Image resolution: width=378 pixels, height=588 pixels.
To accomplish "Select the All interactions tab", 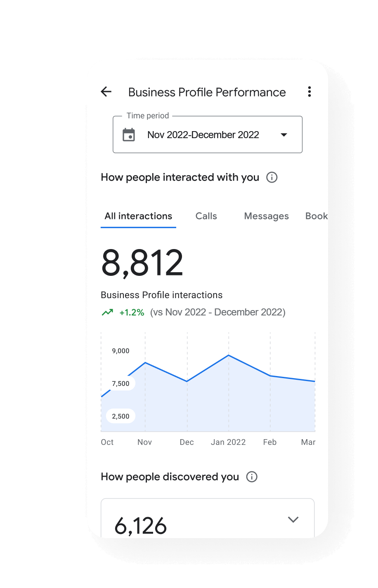I will coord(138,216).
